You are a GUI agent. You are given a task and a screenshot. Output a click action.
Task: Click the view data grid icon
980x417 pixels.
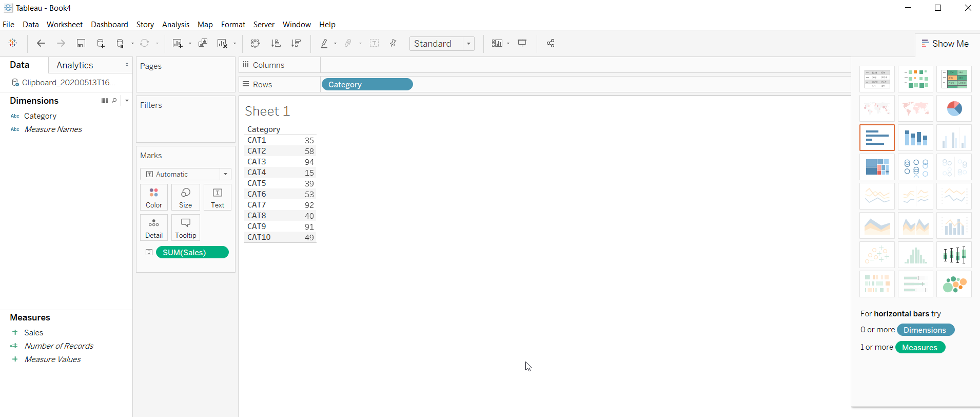pyautogui.click(x=105, y=101)
